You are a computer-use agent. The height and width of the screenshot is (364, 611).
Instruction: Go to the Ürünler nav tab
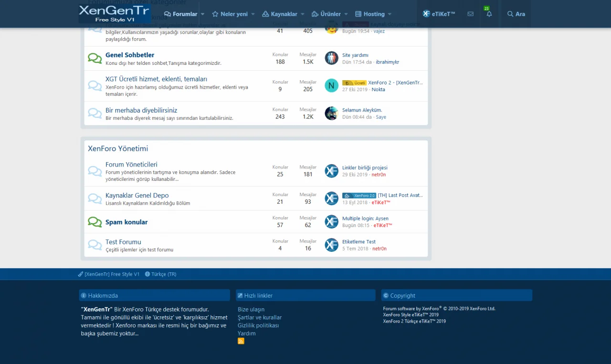[x=327, y=14]
